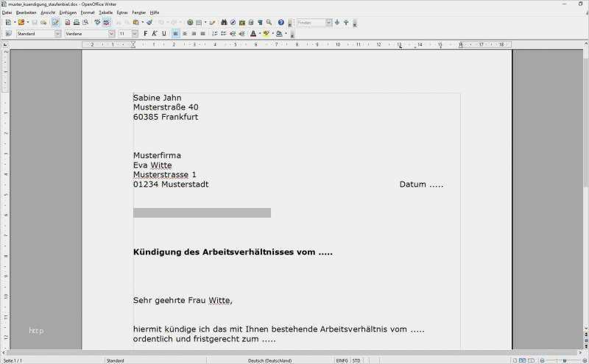Viewport: 589px width, 364px height.
Task: Expand the Verdana font name dropdown
Action: [x=111, y=34]
